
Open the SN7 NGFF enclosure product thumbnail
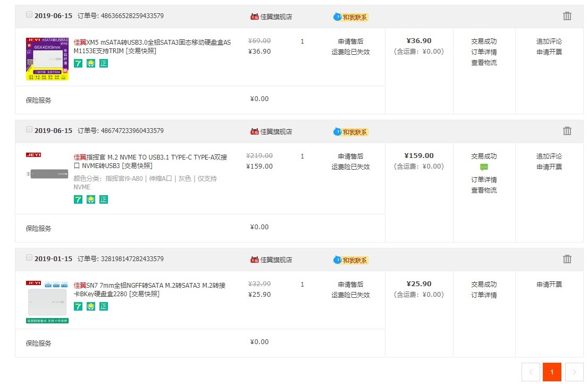tap(47, 302)
